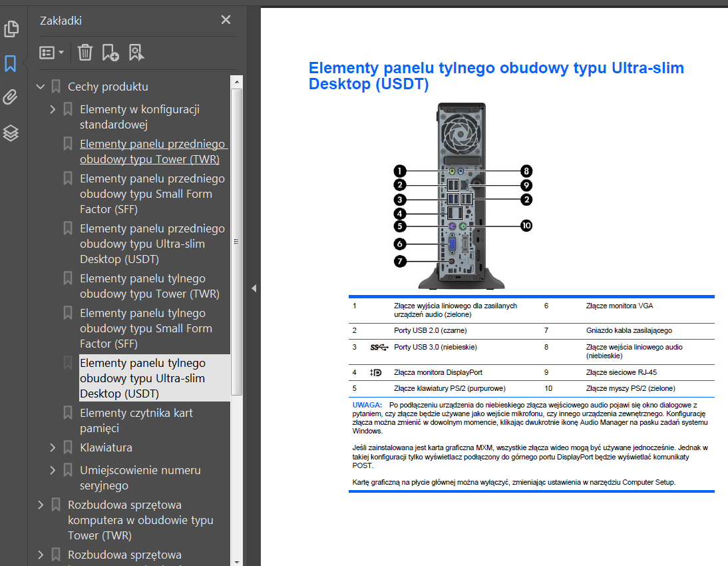Open Elementy panelu tylnego Small Form Factor bookmark
The width and height of the screenshot is (728, 566).
point(146,328)
